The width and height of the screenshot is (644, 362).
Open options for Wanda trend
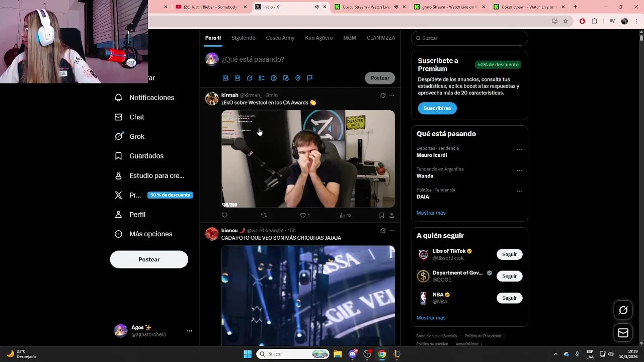point(519,170)
